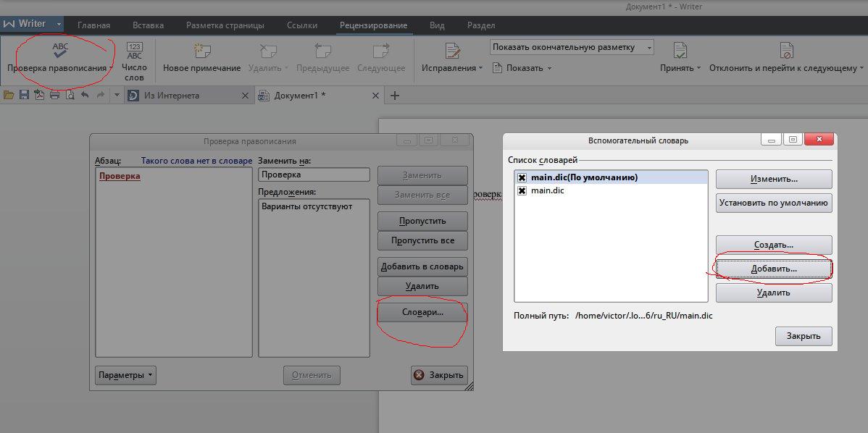Click the Принять accept change icon
868x433 pixels.
tap(680, 51)
